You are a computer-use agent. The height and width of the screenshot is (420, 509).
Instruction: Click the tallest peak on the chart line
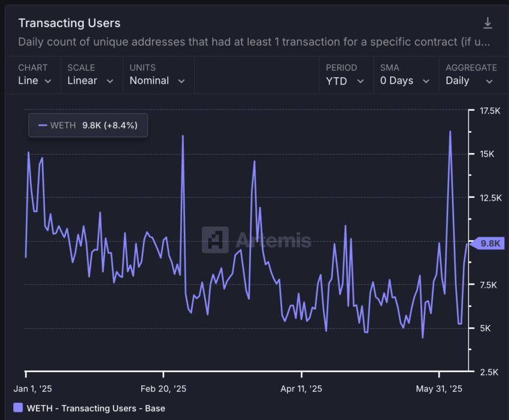pyautogui.click(x=450, y=131)
